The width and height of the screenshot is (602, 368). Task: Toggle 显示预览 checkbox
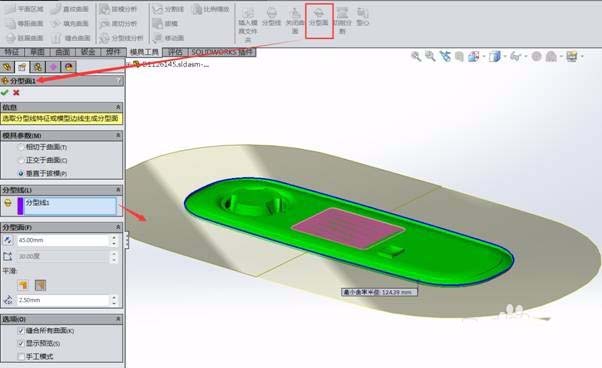pos(21,343)
